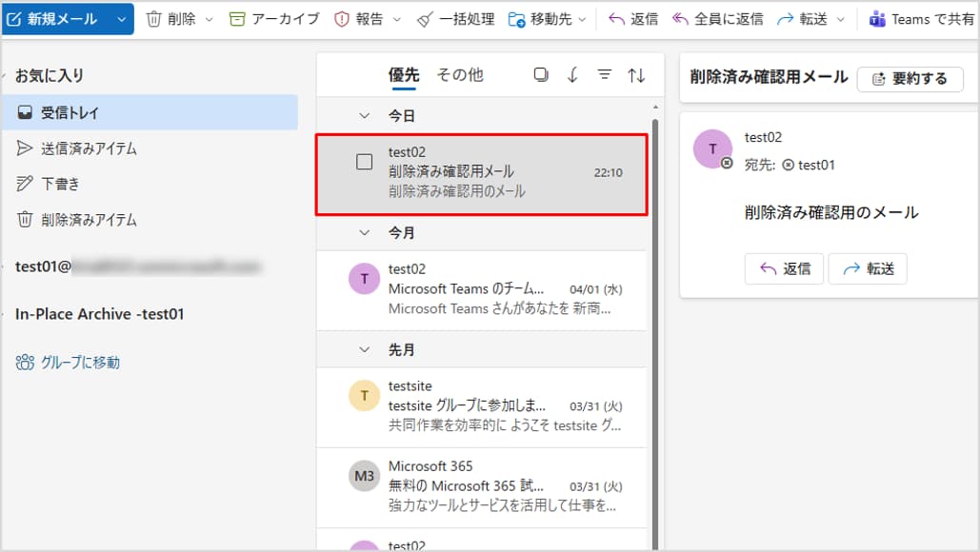This screenshot has width=980, height=552.
Task: Select the 優先 (Focused) tab
Action: pos(403,75)
